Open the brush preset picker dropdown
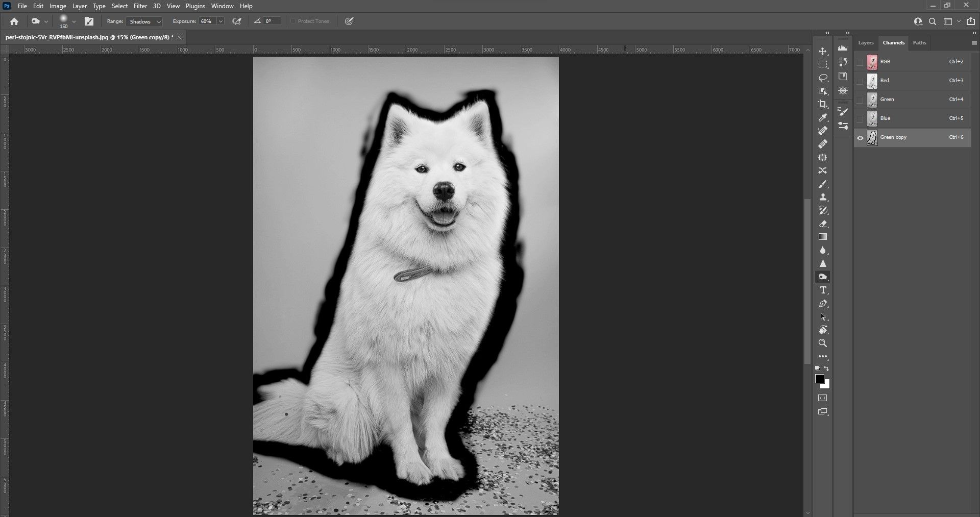 (74, 21)
